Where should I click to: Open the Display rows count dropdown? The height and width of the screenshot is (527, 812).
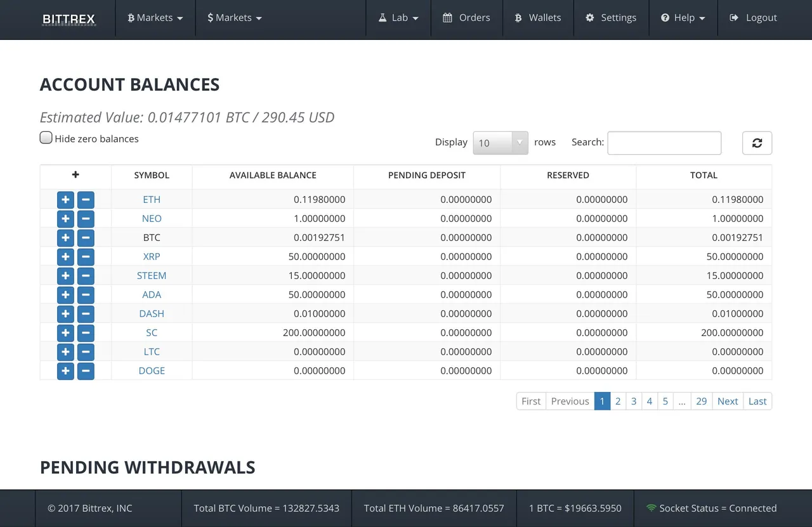pyautogui.click(x=501, y=143)
